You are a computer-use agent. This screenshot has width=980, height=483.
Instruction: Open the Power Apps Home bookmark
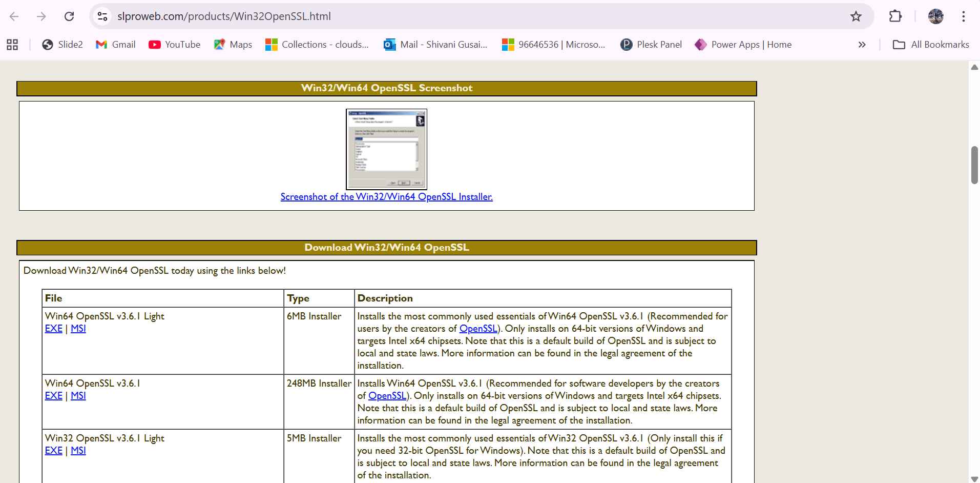coord(743,45)
